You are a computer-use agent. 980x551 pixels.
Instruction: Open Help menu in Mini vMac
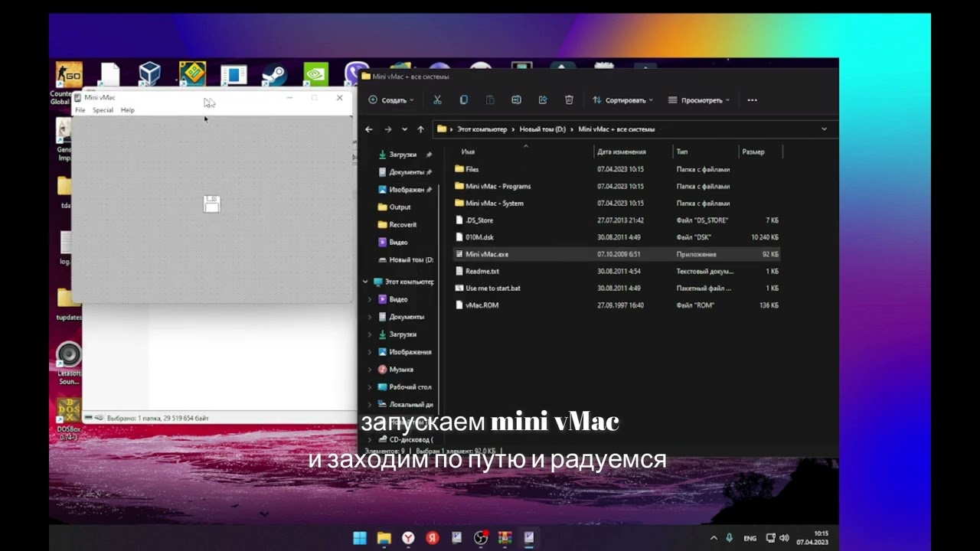(127, 110)
